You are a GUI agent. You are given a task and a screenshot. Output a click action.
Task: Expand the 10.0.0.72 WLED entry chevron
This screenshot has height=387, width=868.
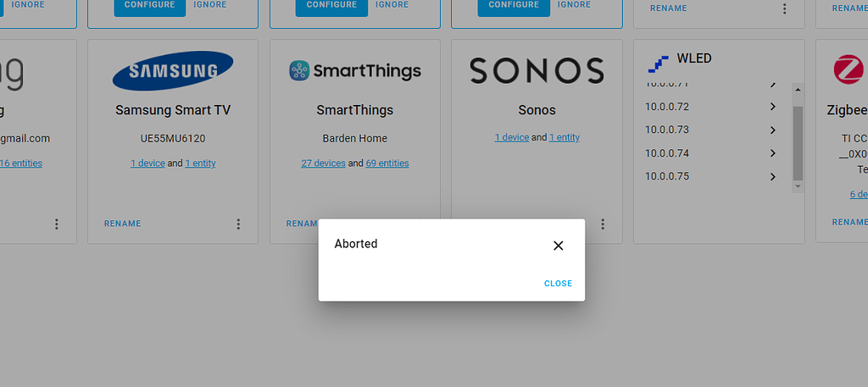[773, 107]
